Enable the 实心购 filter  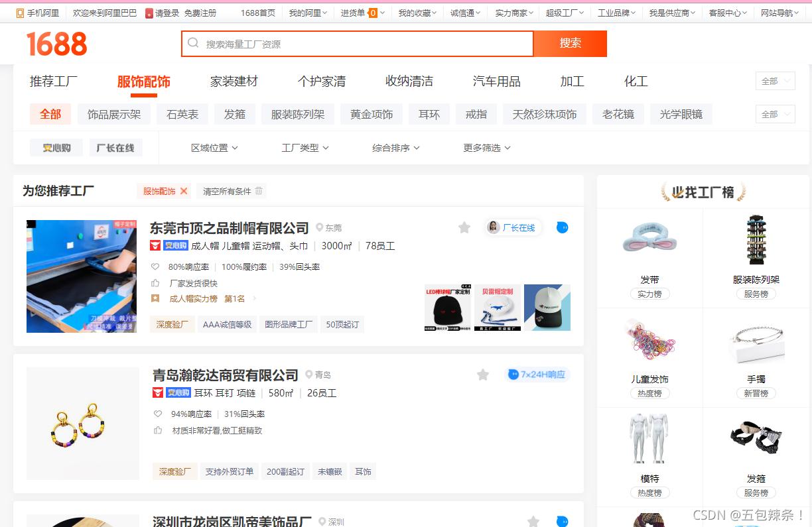pos(56,147)
